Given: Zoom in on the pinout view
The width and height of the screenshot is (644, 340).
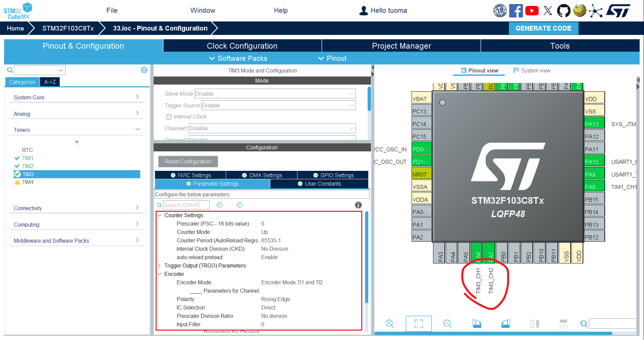Looking at the screenshot, I should 390,324.
